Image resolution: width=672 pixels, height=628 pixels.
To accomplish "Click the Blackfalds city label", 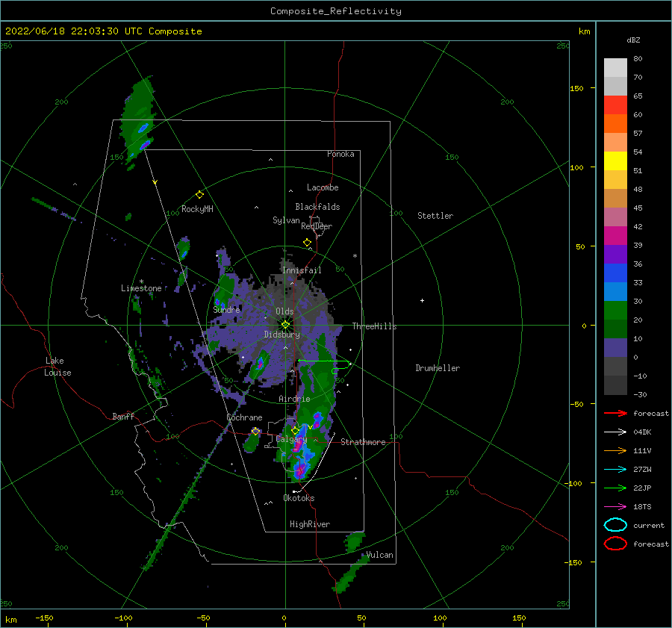I will (317, 207).
